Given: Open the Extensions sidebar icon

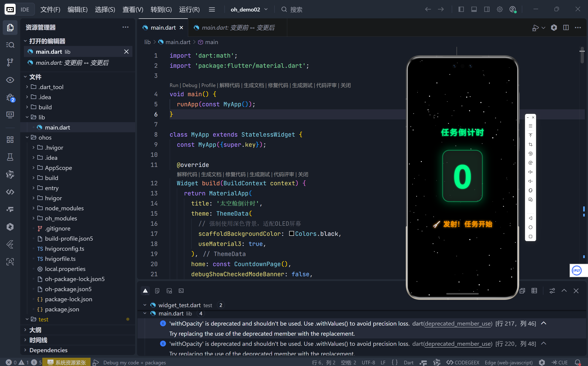Looking at the screenshot, I should point(10,139).
